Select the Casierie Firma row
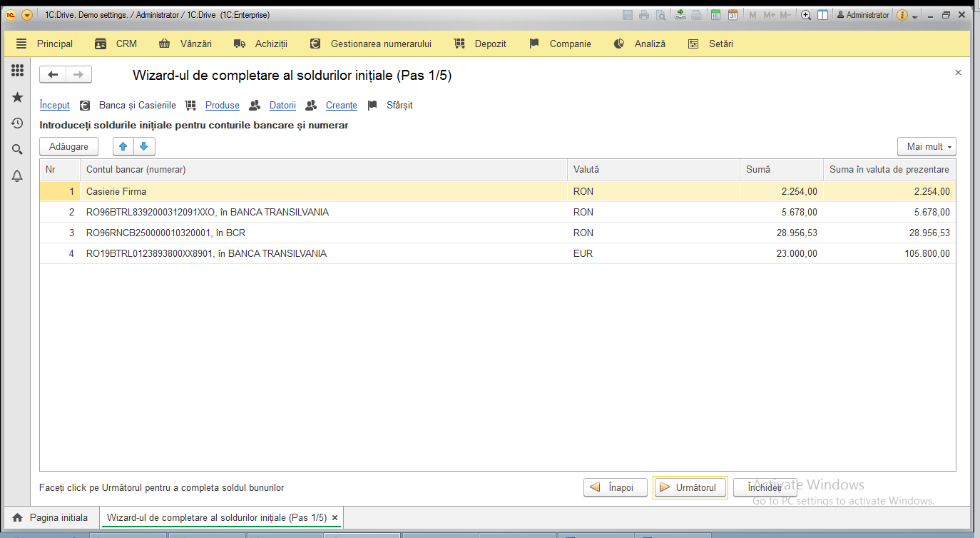The height and width of the screenshot is (538, 980). [497, 191]
